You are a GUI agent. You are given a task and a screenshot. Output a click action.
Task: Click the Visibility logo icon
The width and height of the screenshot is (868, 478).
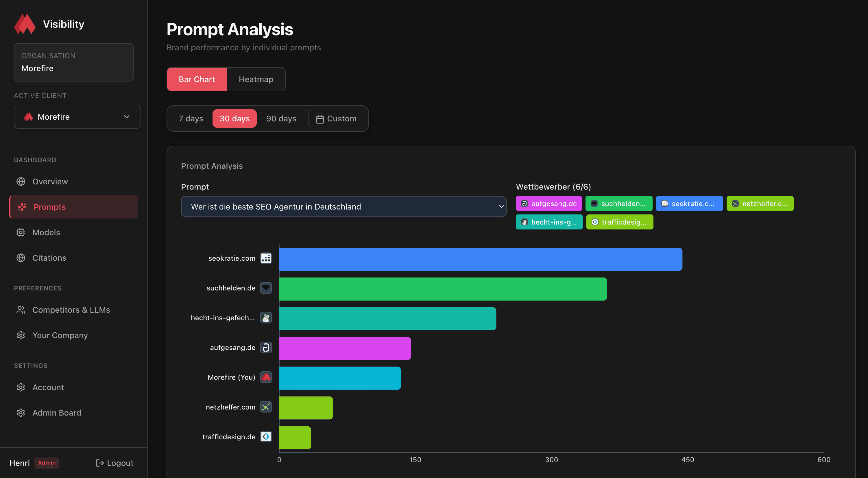(x=25, y=24)
